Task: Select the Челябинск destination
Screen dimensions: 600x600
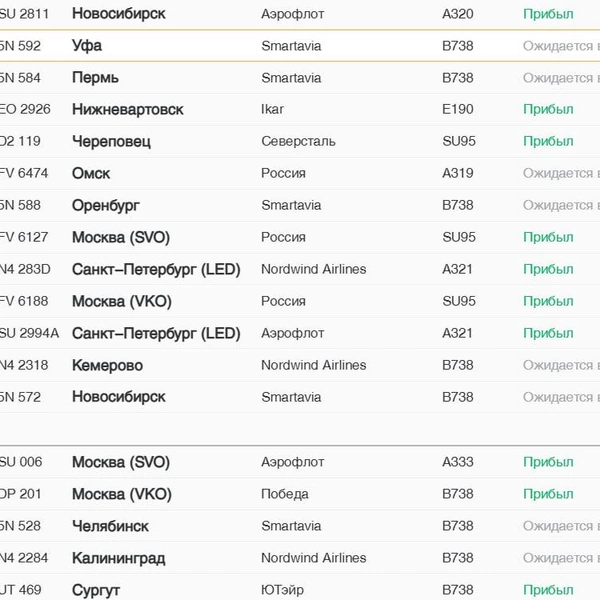Action: (110, 526)
